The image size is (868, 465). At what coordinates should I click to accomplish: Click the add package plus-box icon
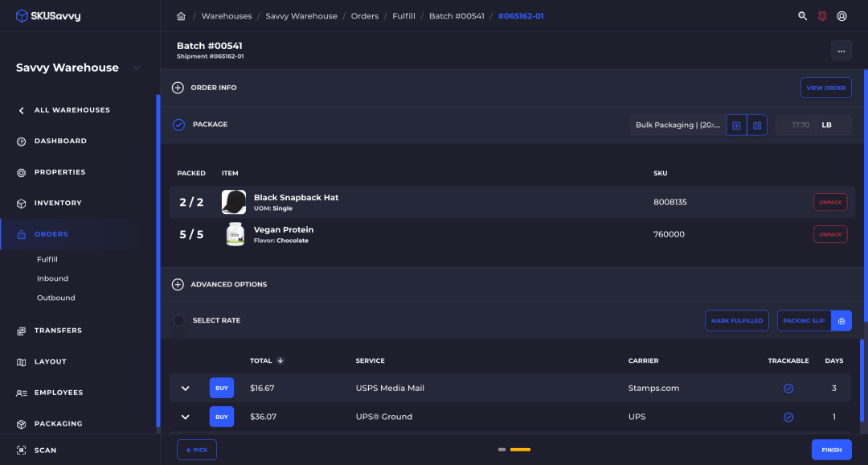pyautogui.click(x=736, y=126)
